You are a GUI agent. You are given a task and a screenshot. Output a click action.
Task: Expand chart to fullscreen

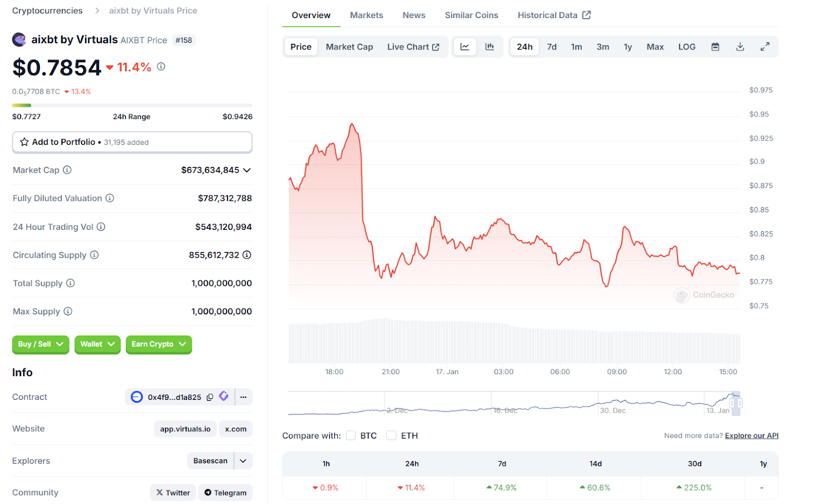[x=765, y=47]
